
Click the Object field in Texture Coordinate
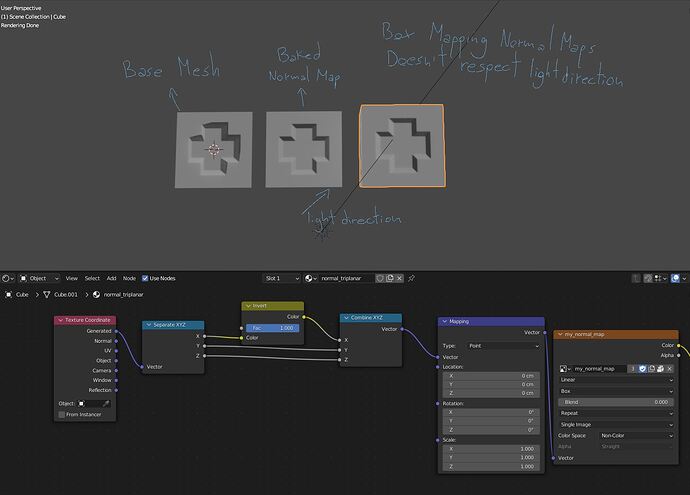click(x=94, y=403)
